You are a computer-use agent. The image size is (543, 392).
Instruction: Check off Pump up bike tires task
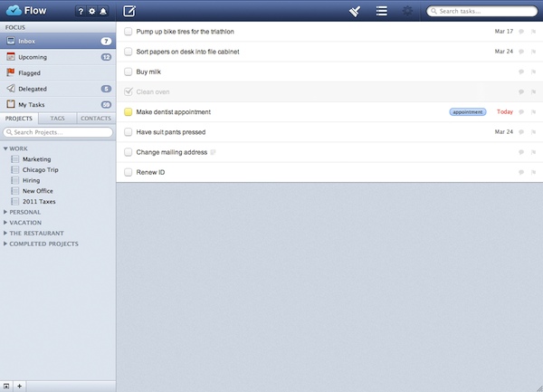(129, 32)
